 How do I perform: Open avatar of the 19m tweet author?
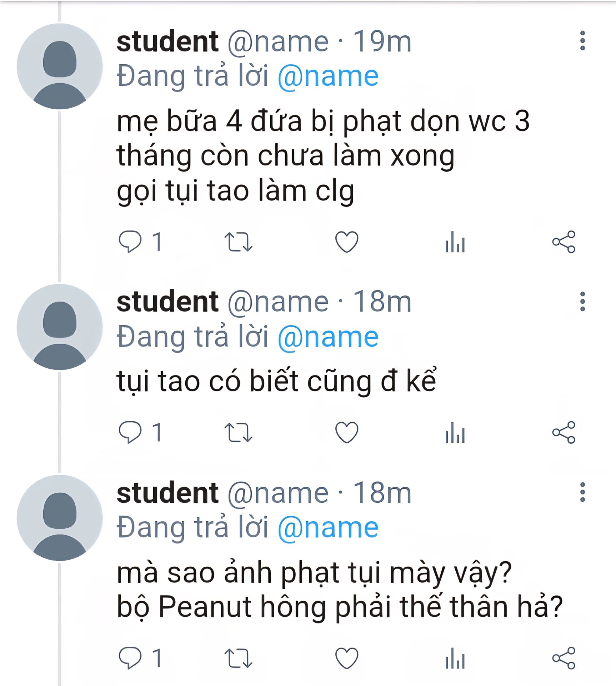coord(60,66)
